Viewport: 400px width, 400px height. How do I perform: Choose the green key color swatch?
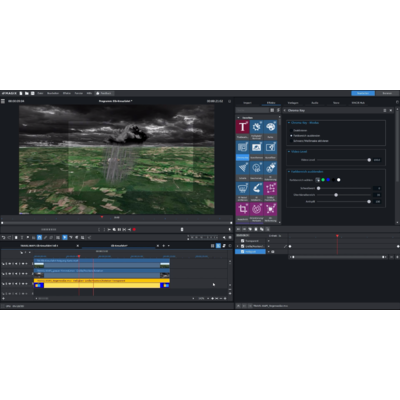[x=323, y=180]
